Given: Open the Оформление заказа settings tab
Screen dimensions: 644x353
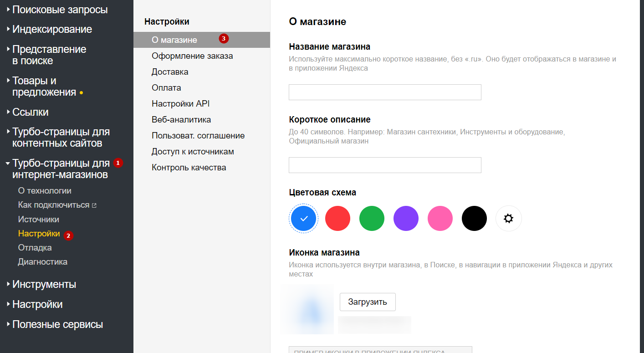Looking at the screenshot, I should [x=192, y=56].
